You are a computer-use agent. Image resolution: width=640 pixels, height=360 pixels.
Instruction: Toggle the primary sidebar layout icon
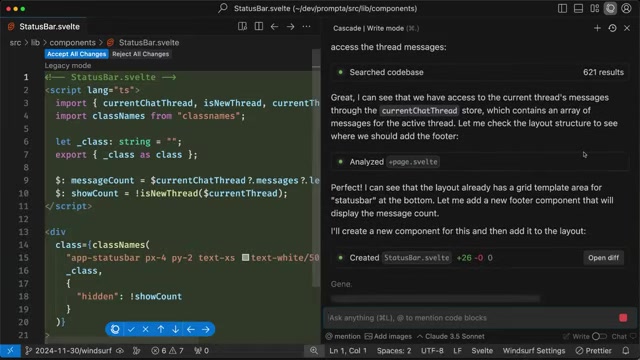pos(562,8)
